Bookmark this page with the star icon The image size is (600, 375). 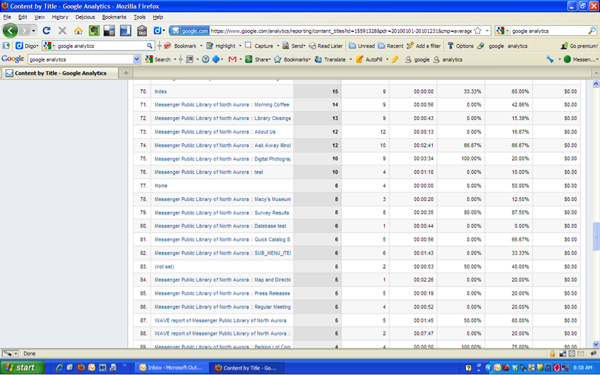click(478, 31)
